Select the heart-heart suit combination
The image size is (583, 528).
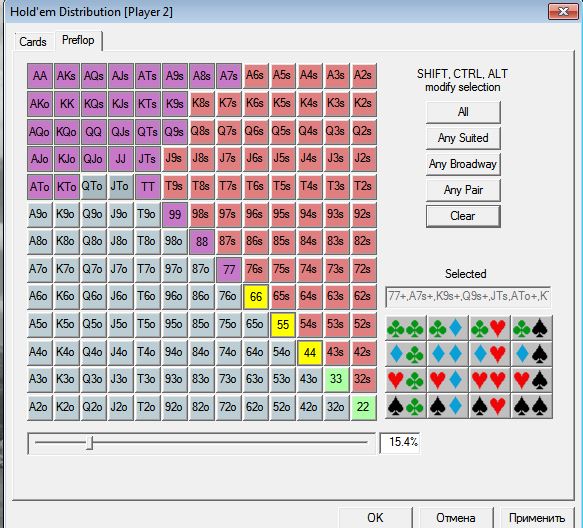click(x=489, y=380)
